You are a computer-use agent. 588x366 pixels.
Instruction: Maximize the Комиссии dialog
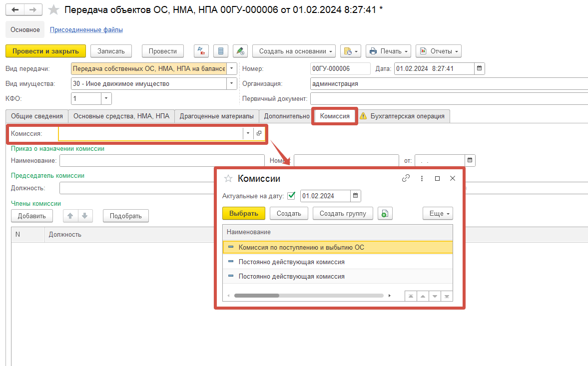[x=437, y=179]
